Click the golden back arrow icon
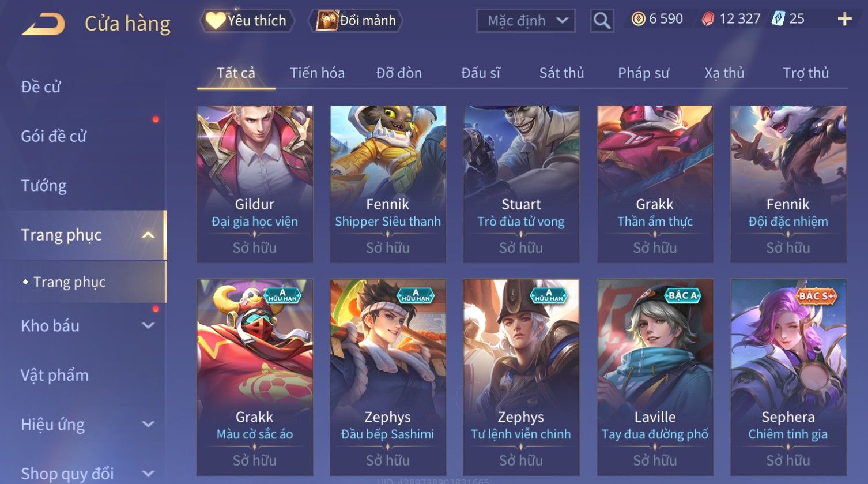The image size is (868, 484). pyautogui.click(x=43, y=24)
